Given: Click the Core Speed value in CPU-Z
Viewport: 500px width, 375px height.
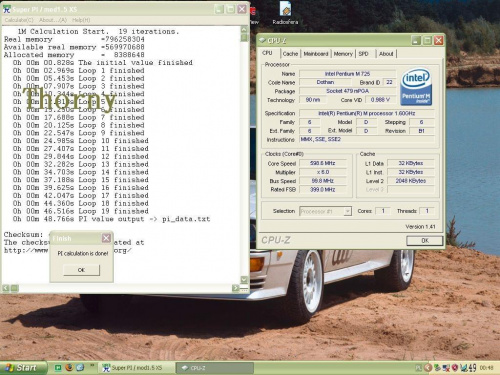Looking at the screenshot, I should tap(323, 163).
